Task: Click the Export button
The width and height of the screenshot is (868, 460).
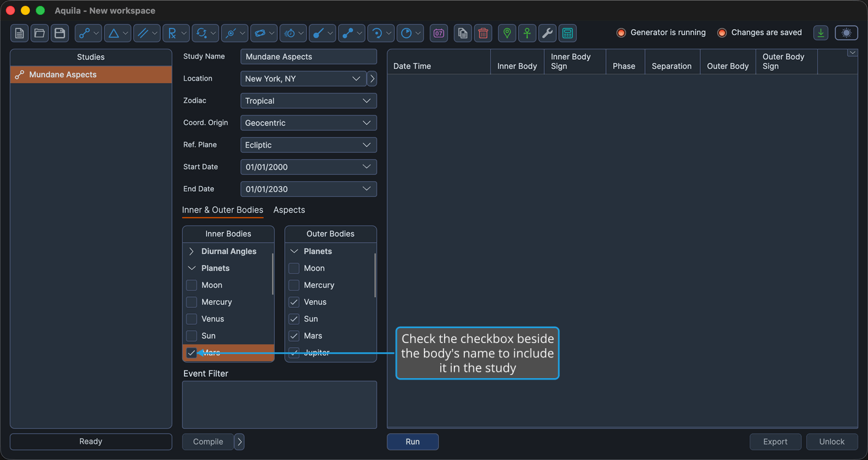Action: click(x=775, y=442)
